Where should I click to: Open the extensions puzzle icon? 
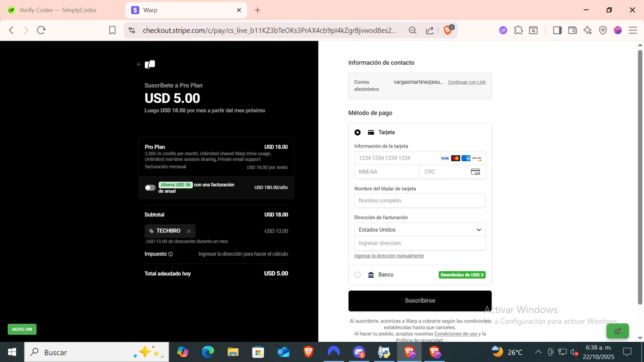click(518, 30)
